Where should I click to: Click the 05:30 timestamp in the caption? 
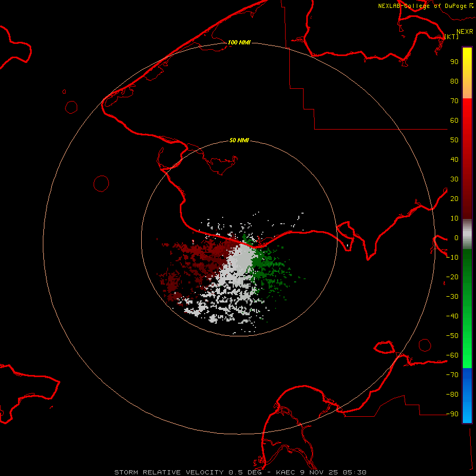click(x=354, y=472)
